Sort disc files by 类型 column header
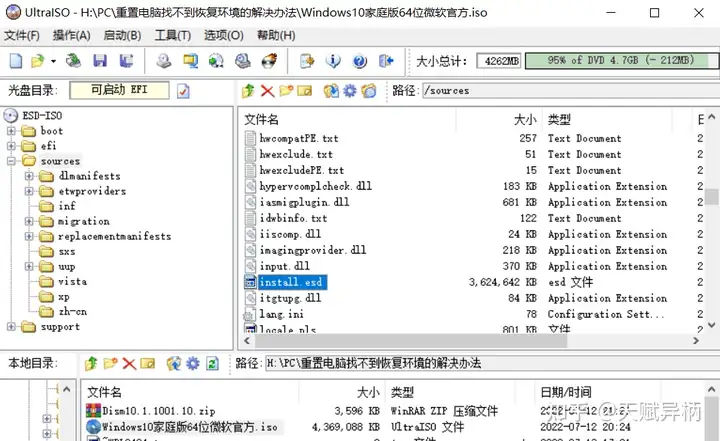This screenshot has width=720, height=441. point(559,120)
